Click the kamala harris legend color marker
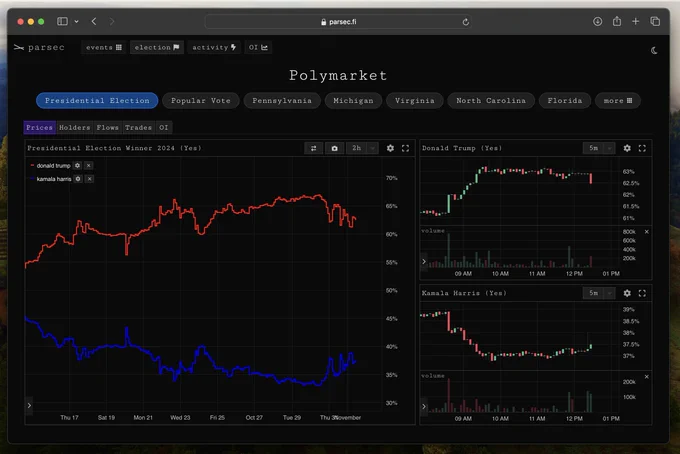Viewport: 680px width, 454px height. point(32,179)
